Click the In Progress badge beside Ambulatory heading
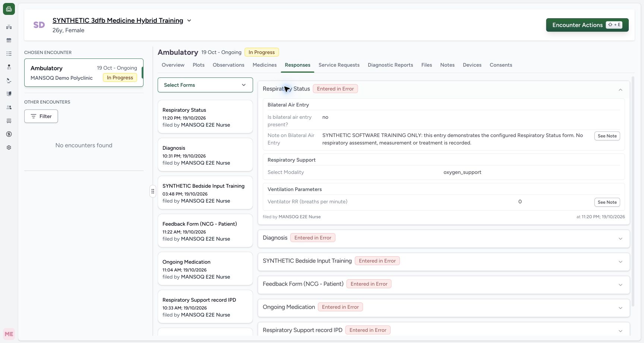 click(262, 52)
